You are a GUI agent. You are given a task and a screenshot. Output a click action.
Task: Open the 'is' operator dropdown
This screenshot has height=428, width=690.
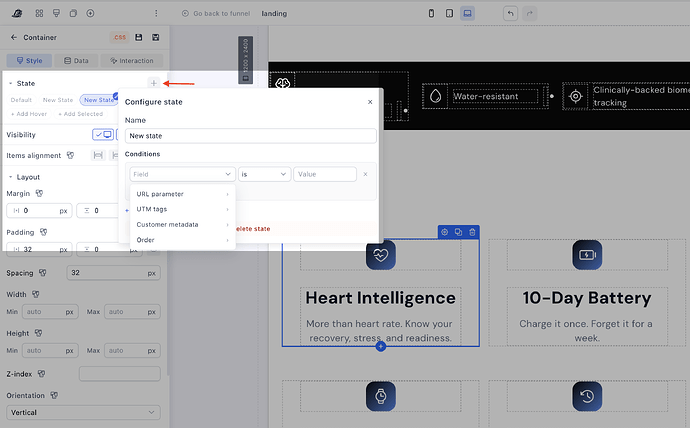(x=264, y=174)
